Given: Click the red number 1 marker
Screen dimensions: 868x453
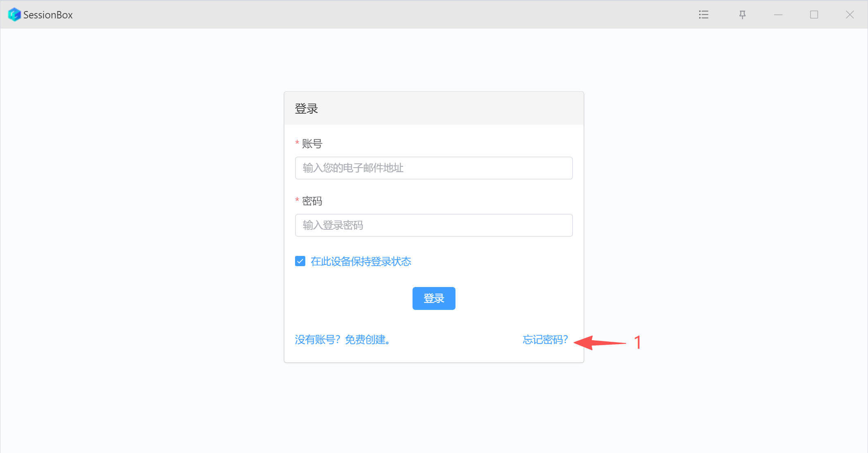Looking at the screenshot, I should (637, 342).
